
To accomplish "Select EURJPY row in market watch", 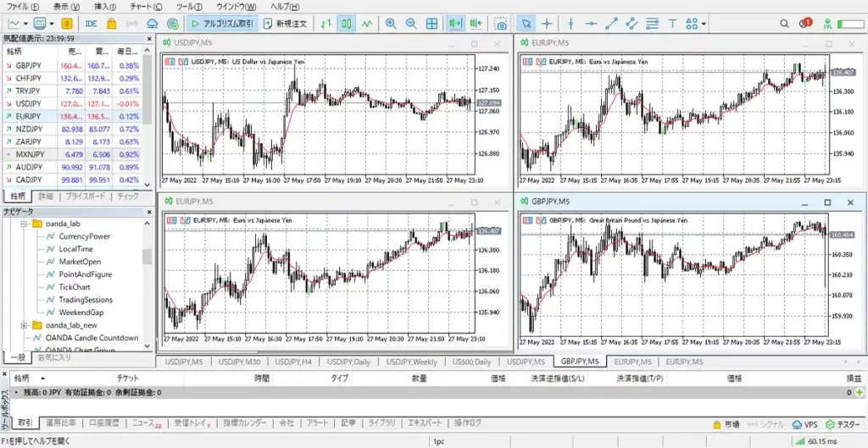I will click(x=30, y=116).
